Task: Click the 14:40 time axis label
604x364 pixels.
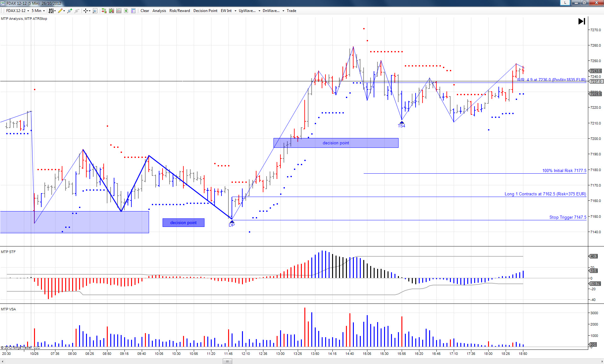Action: pyautogui.click(x=350, y=354)
